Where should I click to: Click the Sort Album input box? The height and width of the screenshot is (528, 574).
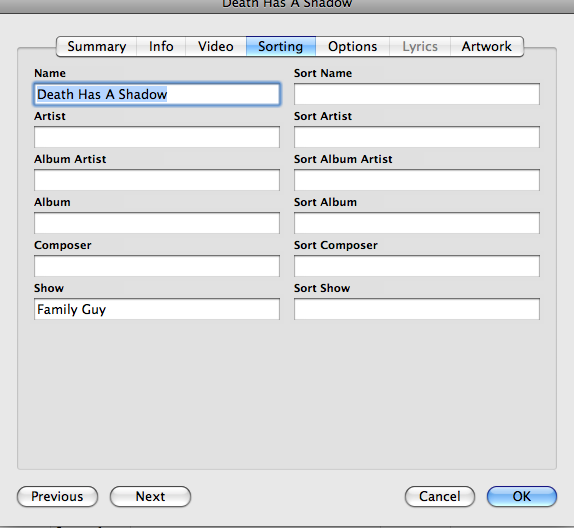[x=417, y=223]
